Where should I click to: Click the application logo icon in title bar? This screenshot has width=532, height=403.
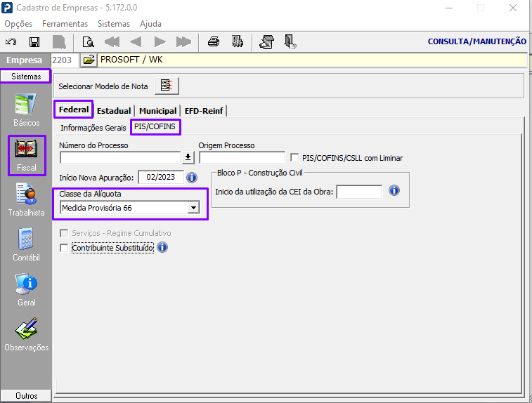[7, 8]
